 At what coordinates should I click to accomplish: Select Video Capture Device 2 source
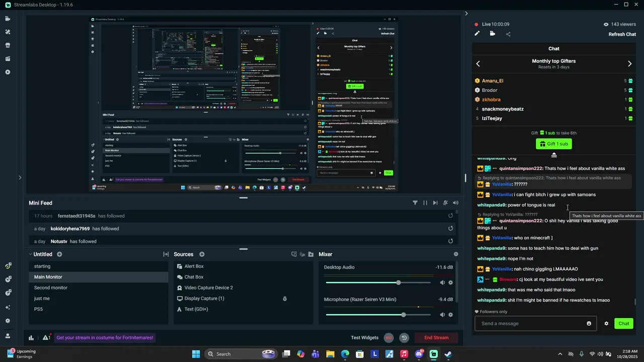click(x=244, y=288)
